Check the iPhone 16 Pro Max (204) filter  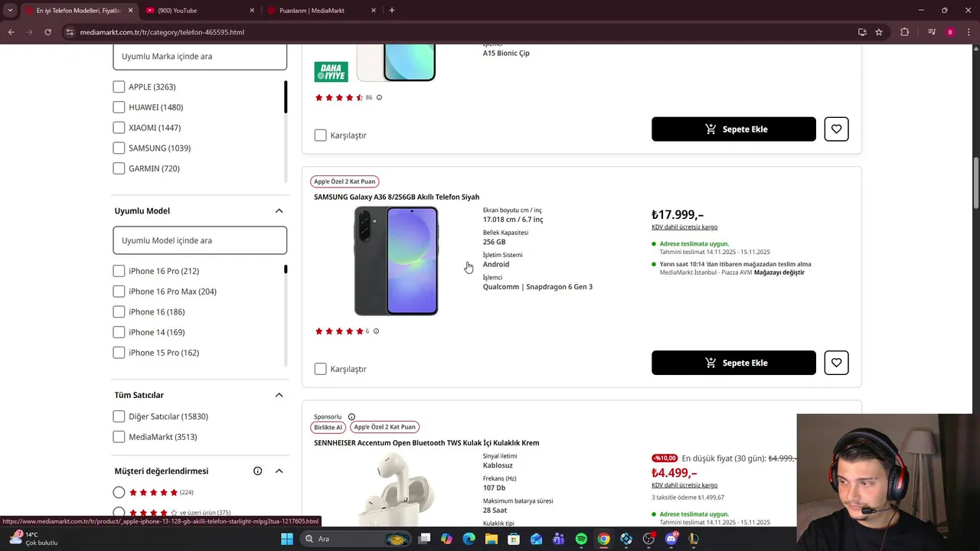119,292
